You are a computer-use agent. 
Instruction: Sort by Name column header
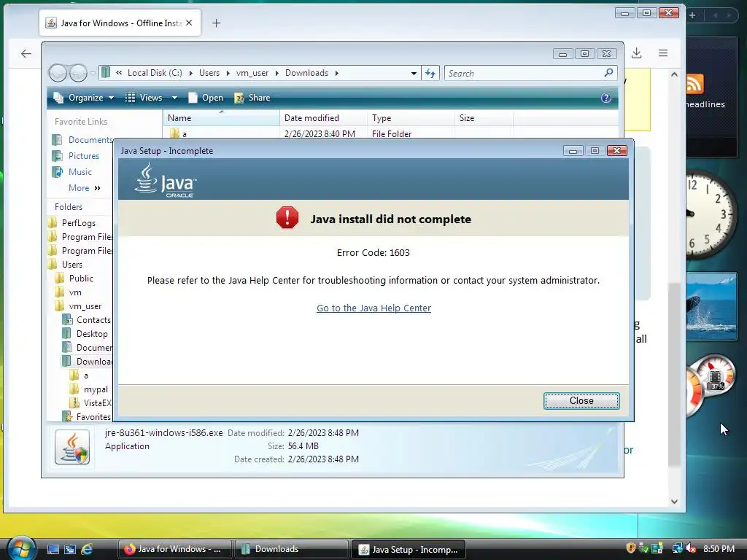[222, 118]
